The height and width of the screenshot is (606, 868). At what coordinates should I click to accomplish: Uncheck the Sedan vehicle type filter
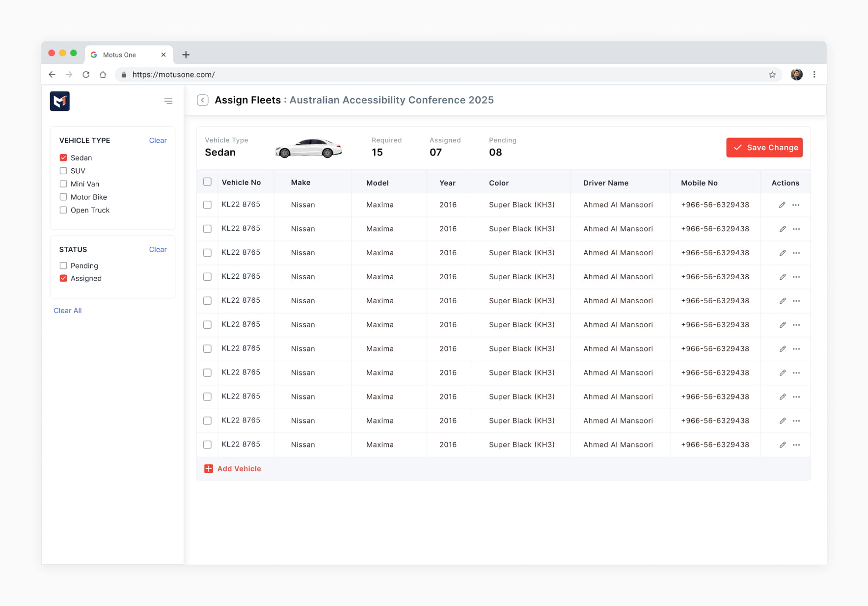pyautogui.click(x=63, y=158)
